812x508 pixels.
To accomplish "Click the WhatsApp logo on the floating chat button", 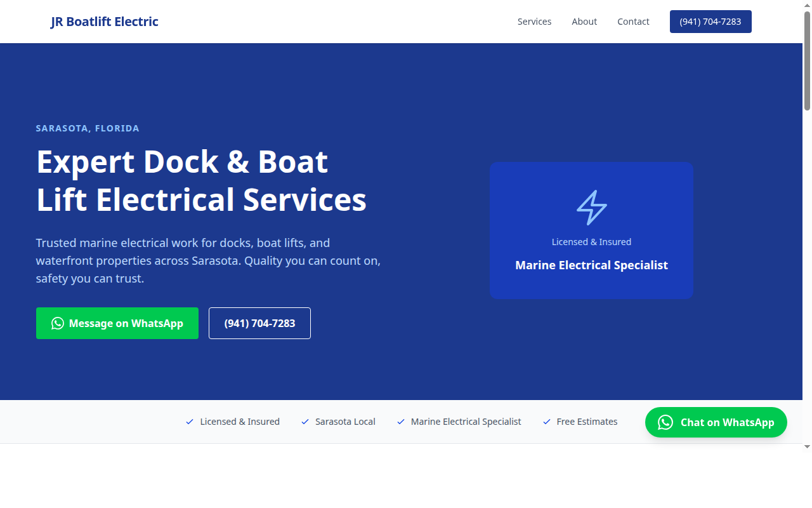I will pyautogui.click(x=665, y=422).
